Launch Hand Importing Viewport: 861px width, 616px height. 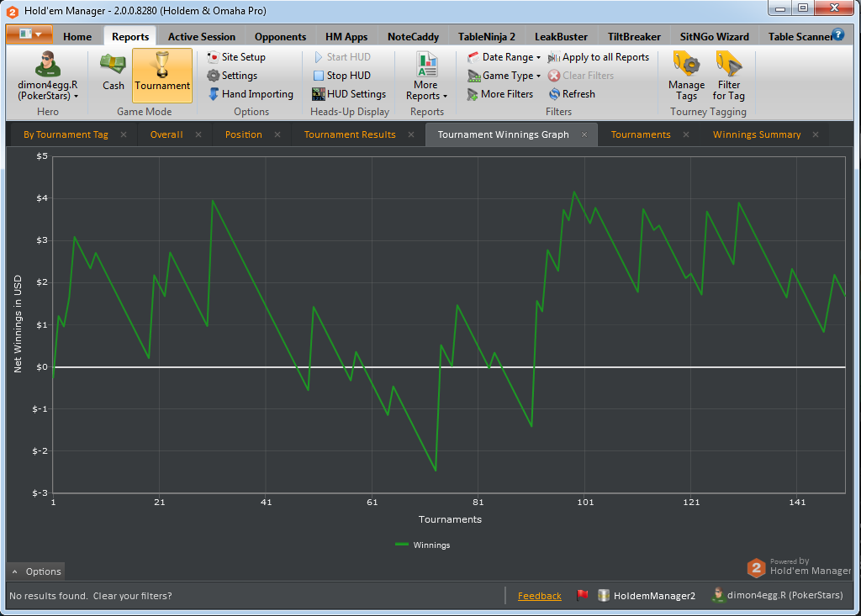pos(251,94)
